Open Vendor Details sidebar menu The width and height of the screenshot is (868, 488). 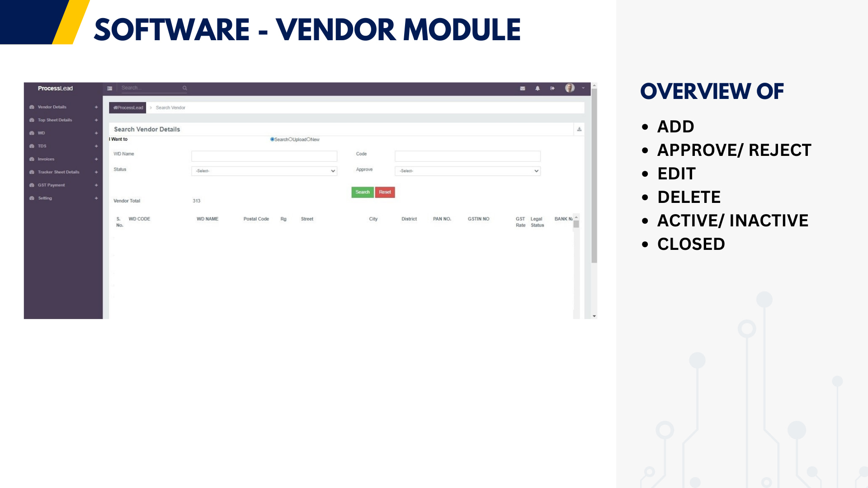click(52, 108)
